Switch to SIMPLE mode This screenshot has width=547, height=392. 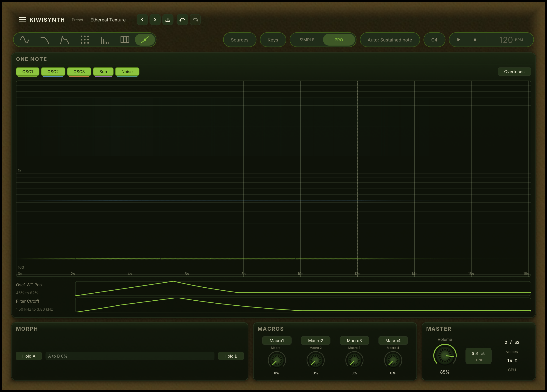(x=307, y=40)
